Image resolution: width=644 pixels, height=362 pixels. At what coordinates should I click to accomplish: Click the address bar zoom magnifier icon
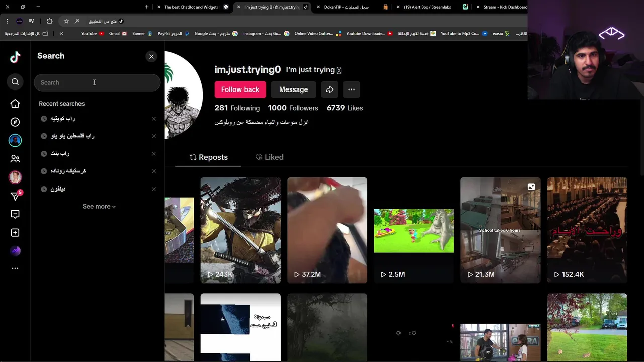77,21
